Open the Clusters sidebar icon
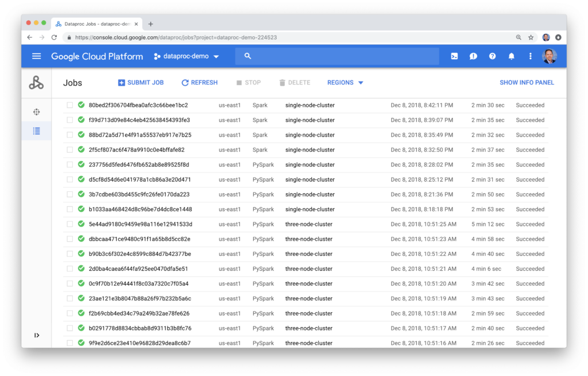The width and height of the screenshot is (588, 376). [36, 112]
